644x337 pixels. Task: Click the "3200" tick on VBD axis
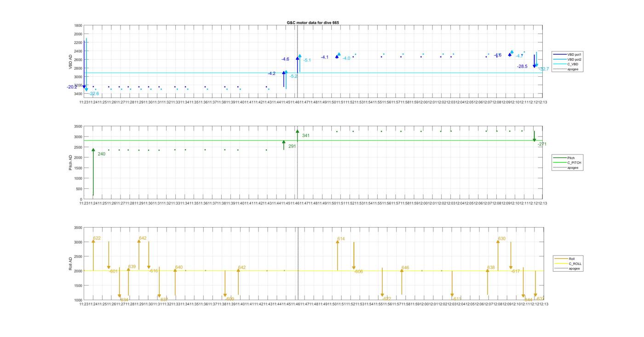[x=77, y=86]
